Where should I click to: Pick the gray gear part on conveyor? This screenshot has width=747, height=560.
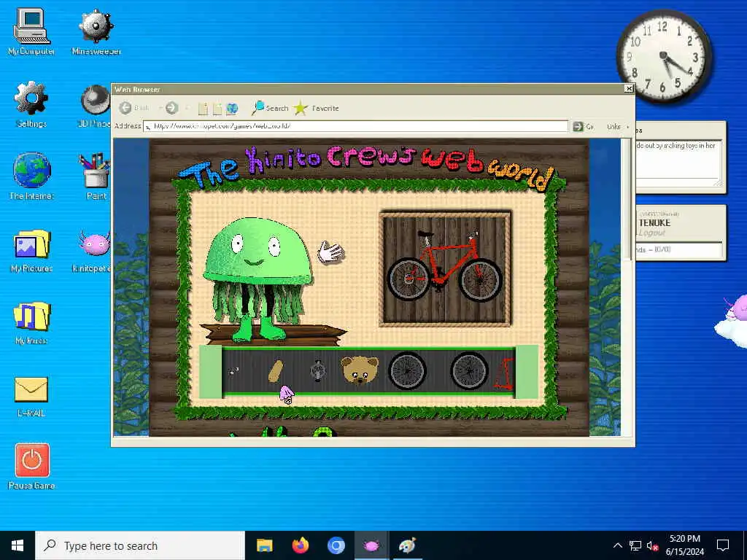point(318,371)
